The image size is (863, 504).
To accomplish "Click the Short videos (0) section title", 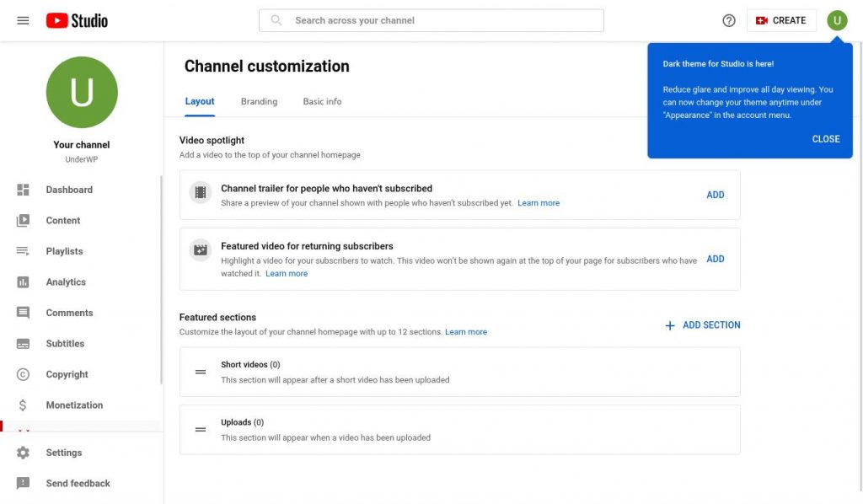I will 250,365.
